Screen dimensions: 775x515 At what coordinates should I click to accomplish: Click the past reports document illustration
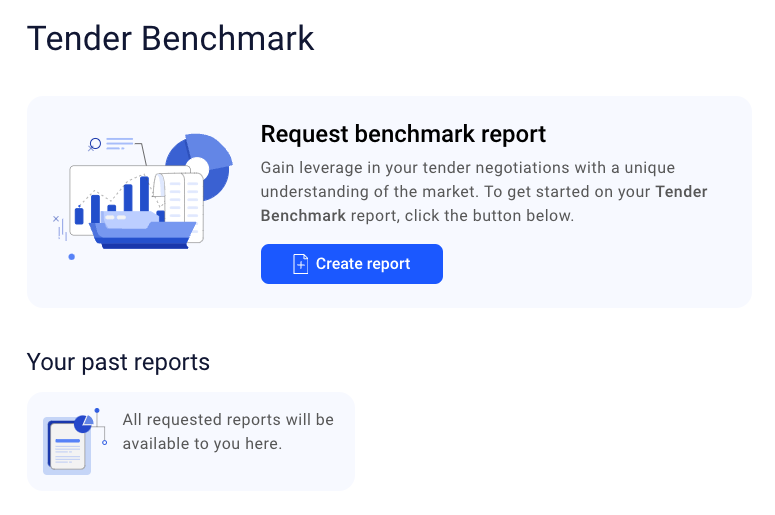coord(75,441)
